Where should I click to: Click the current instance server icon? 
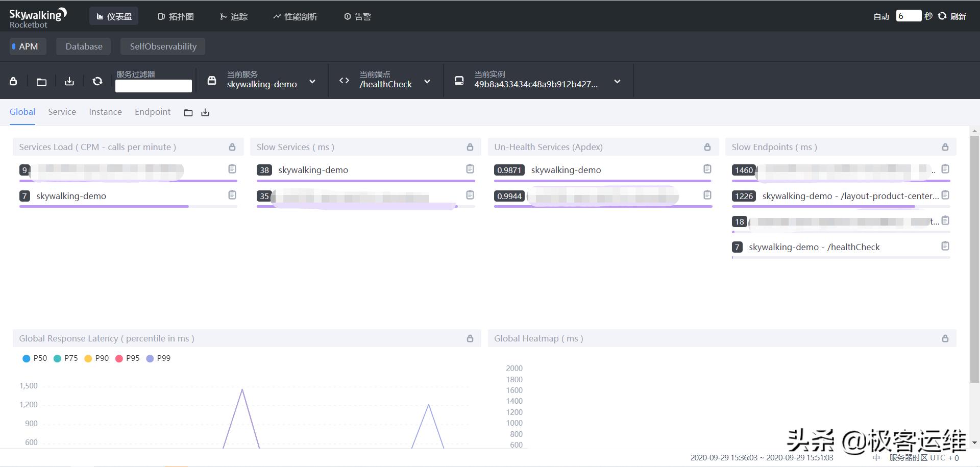point(459,81)
